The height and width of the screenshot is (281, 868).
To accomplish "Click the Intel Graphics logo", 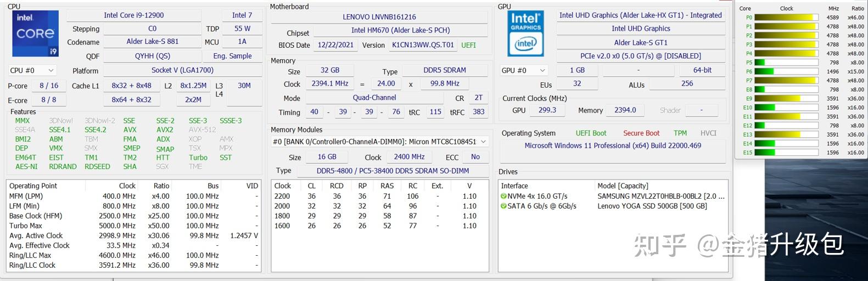I will [525, 33].
